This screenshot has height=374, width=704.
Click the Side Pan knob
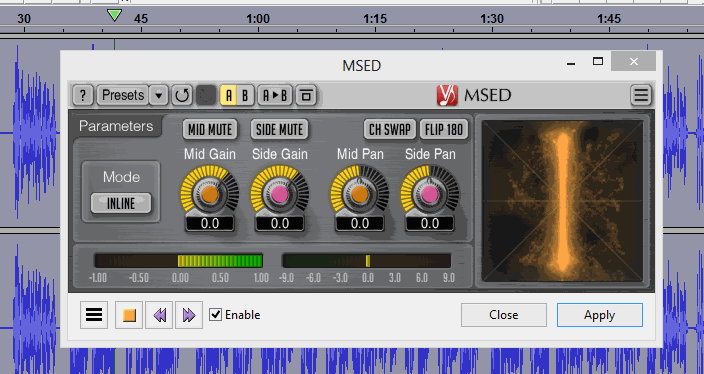[x=430, y=194]
